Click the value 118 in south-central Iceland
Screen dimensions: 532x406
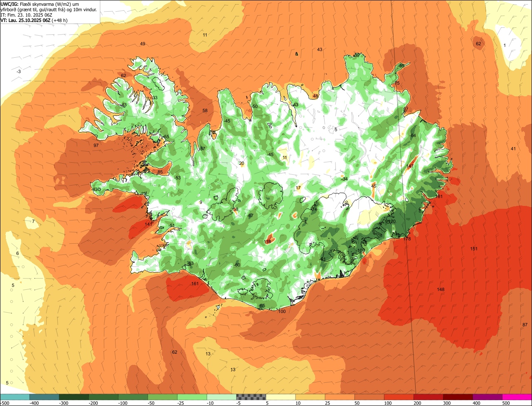pos(268,242)
